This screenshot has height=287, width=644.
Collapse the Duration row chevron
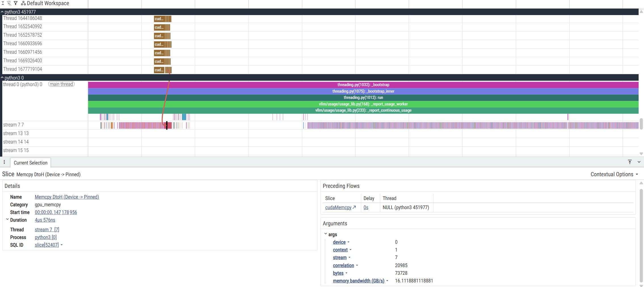coord(7,220)
